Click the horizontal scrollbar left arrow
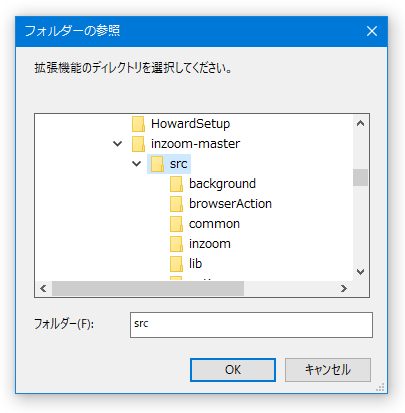This screenshot has width=405, height=413. click(x=43, y=288)
